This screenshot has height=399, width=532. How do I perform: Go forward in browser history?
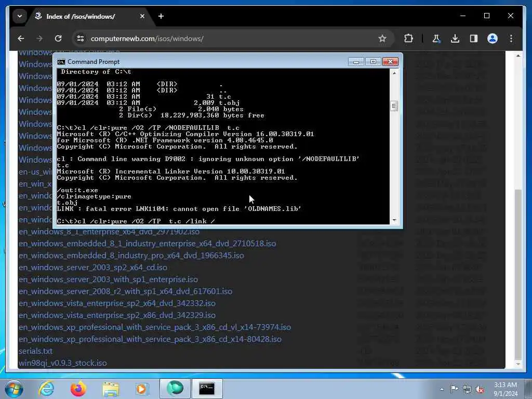point(39,38)
